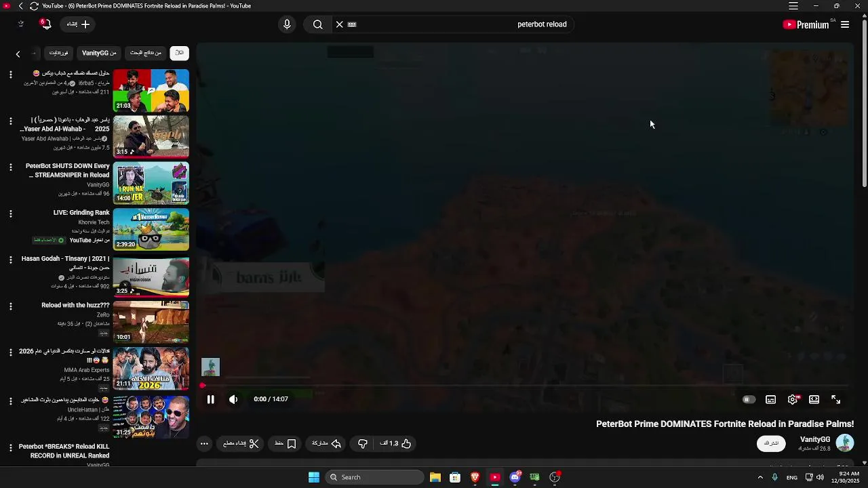Screen dimensions: 868x488
Task: Open options menu for first suggested video
Action: point(10,75)
